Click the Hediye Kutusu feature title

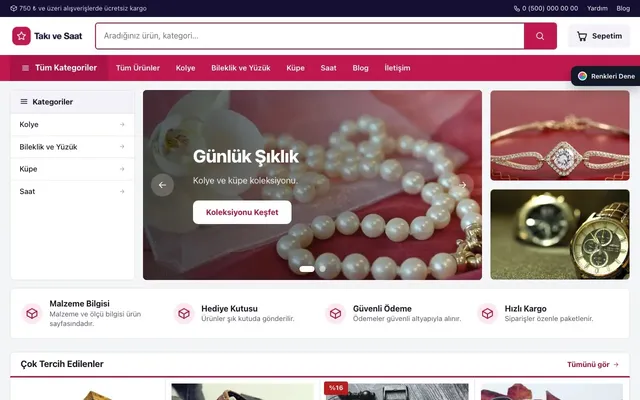tap(229, 309)
